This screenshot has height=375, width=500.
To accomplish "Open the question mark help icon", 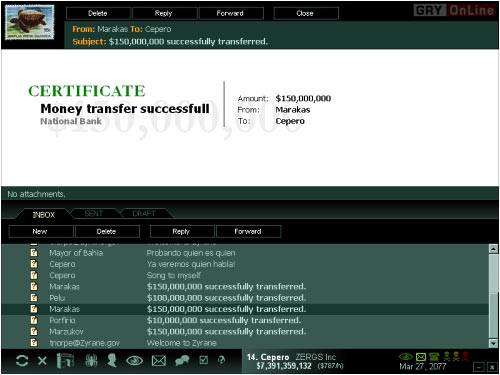I will [221, 360].
